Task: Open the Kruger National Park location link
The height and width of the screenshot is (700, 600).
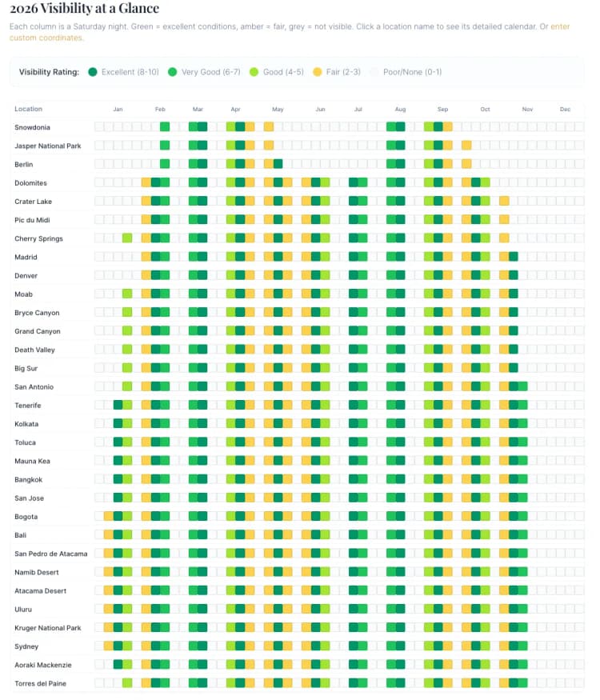Action: coord(48,628)
